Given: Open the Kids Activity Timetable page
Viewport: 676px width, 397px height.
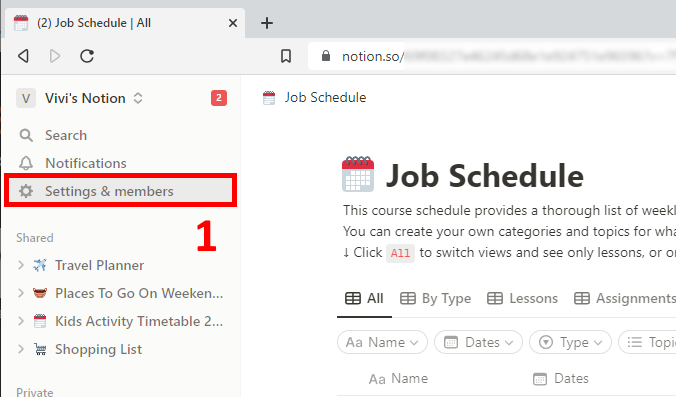Looking at the screenshot, I should (139, 321).
